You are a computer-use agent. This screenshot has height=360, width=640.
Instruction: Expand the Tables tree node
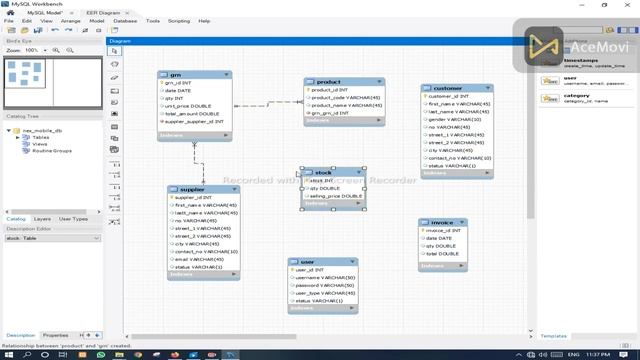click(x=18, y=138)
